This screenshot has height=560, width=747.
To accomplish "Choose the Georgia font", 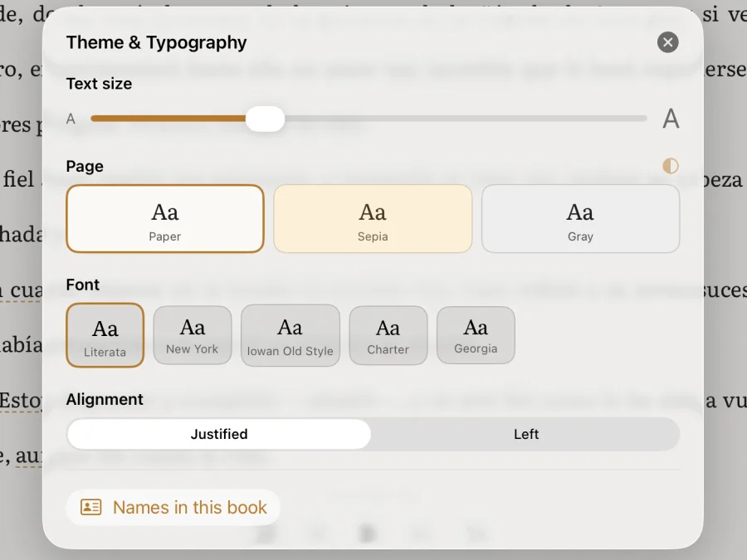I will [476, 335].
